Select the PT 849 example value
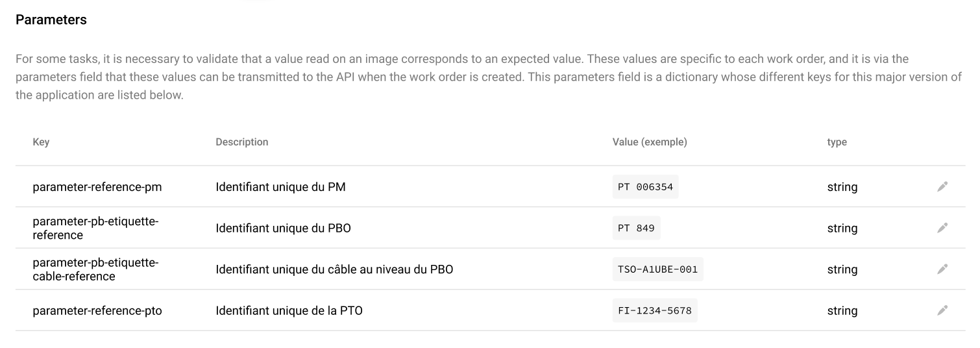Viewport: 980px width, 348px height. pos(636,228)
